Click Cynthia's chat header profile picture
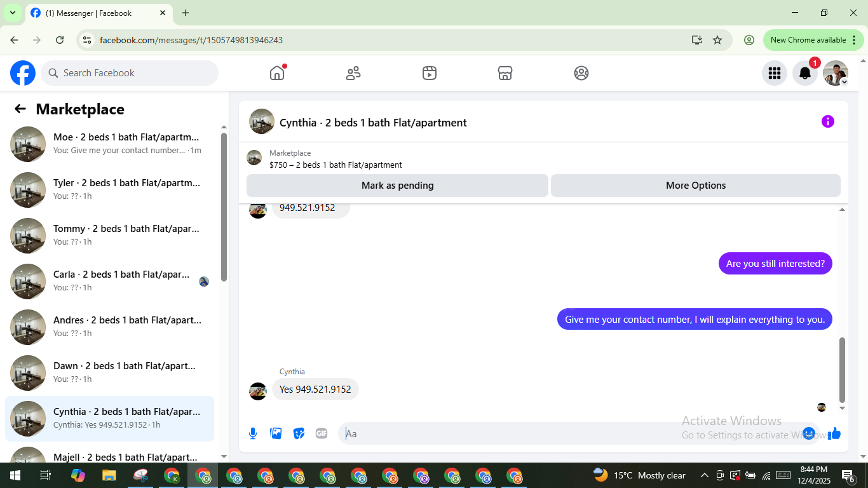 [262, 121]
